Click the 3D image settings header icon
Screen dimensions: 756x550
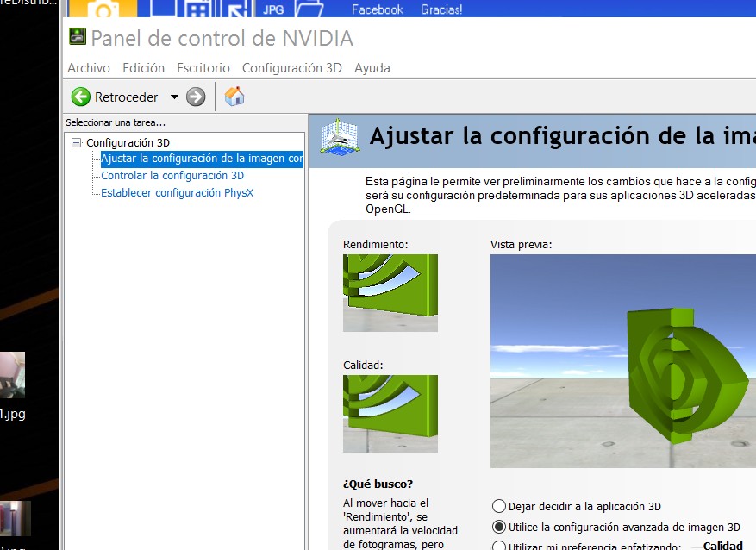click(340, 137)
